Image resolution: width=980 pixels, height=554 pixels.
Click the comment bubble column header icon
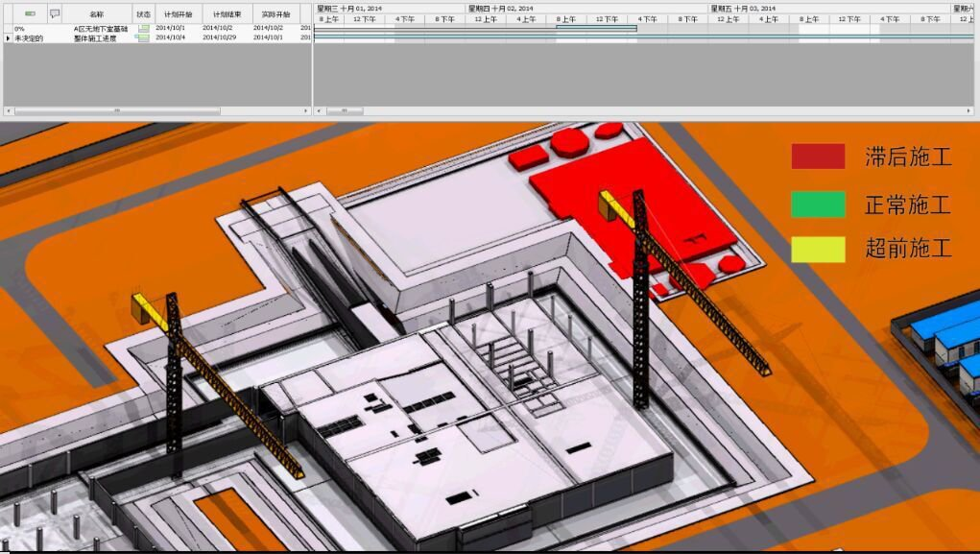[55, 13]
